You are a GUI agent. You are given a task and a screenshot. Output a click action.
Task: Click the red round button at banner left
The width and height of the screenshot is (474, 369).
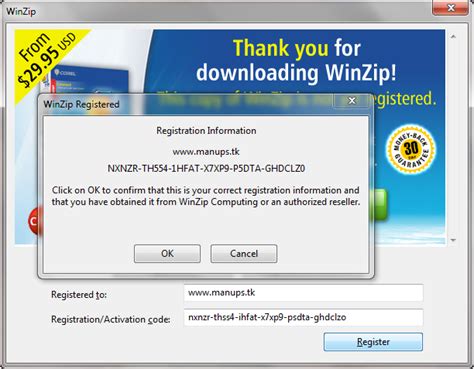pos(35,221)
